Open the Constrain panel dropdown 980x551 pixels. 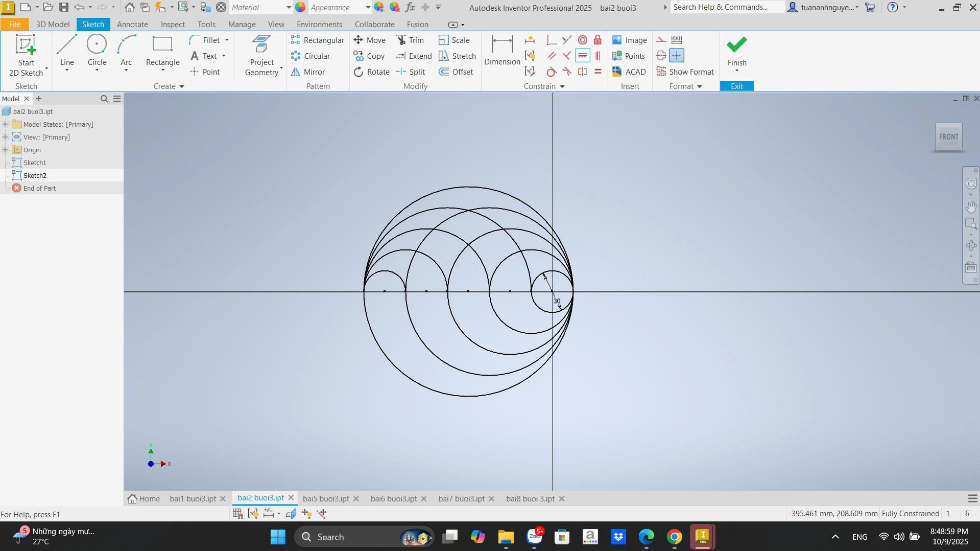point(562,86)
